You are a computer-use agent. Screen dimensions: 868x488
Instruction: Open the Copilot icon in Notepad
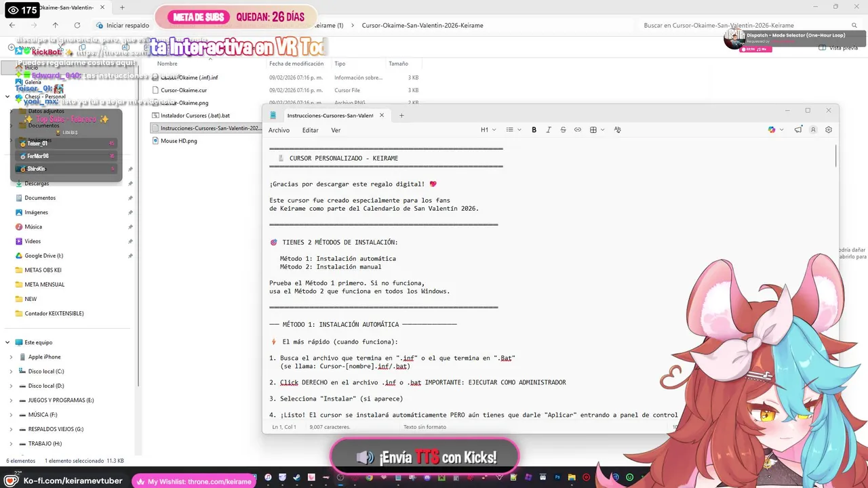pos(772,129)
